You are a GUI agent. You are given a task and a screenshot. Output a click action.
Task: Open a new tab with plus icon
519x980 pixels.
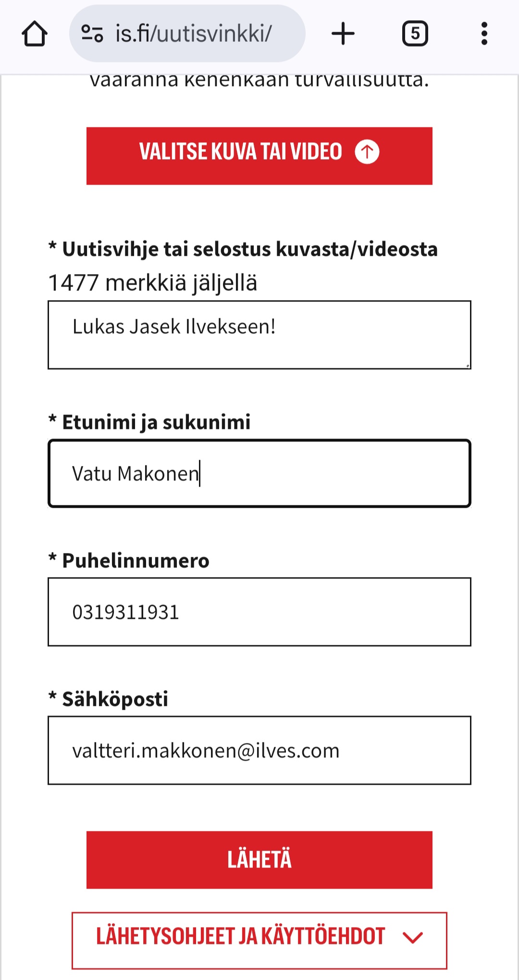(343, 34)
